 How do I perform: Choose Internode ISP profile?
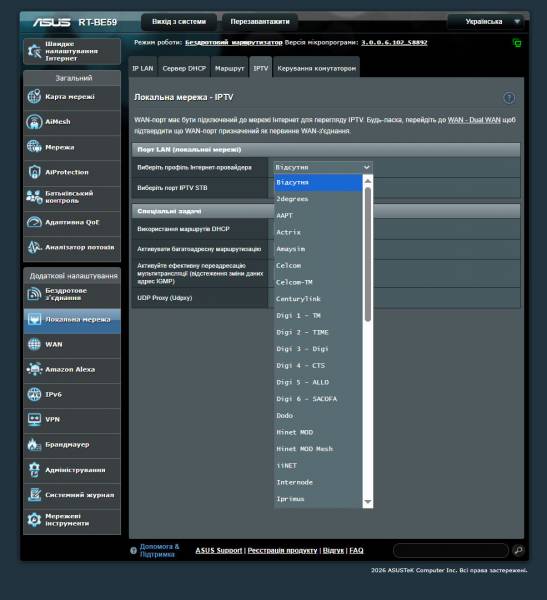[318, 482]
